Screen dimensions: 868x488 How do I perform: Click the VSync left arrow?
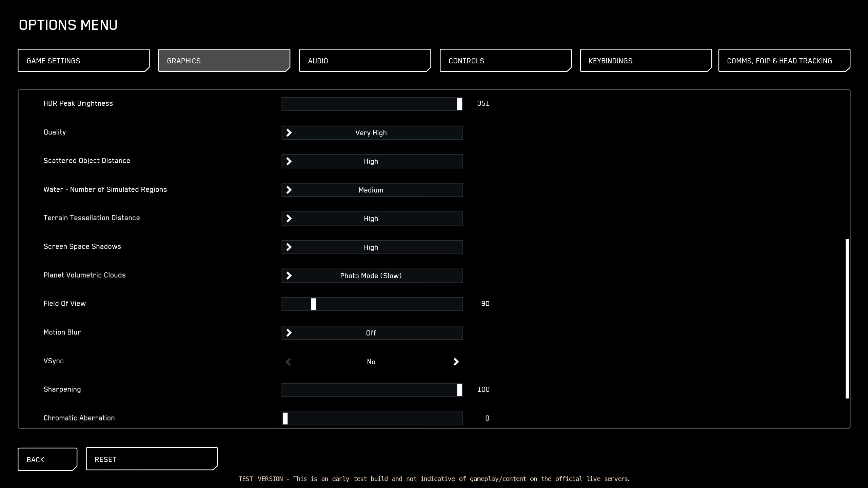coord(288,362)
